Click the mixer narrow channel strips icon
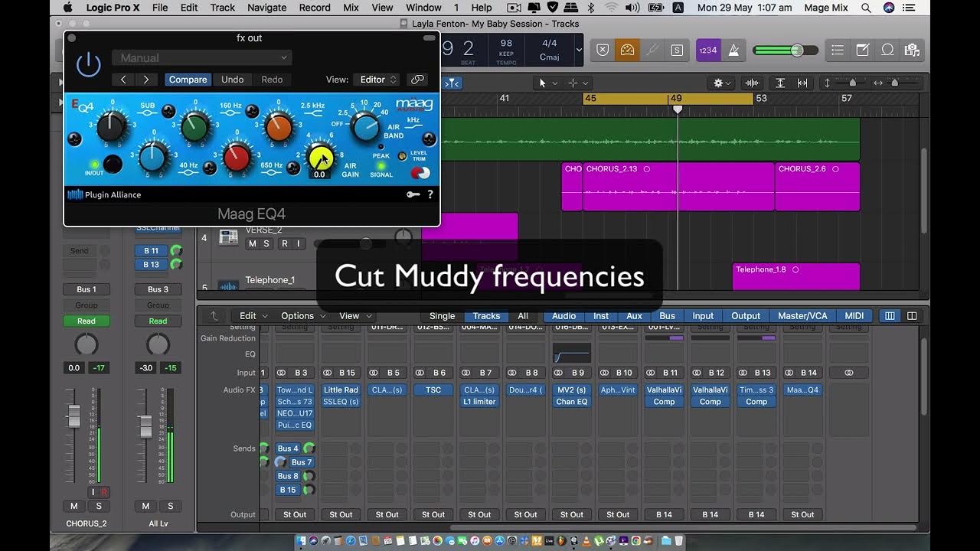980x551 pixels. 890,315
